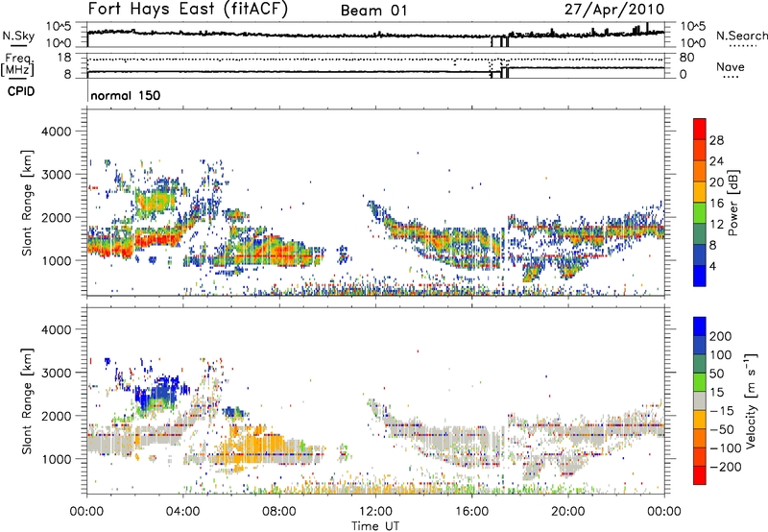Click the '1000' tick of the power panel

(57, 260)
